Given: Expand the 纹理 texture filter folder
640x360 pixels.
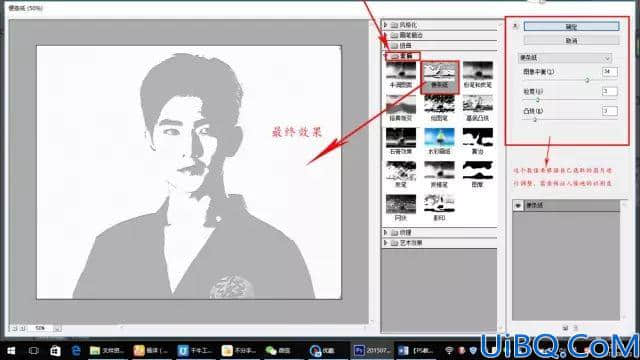Looking at the screenshot, I should click(385, 232).
